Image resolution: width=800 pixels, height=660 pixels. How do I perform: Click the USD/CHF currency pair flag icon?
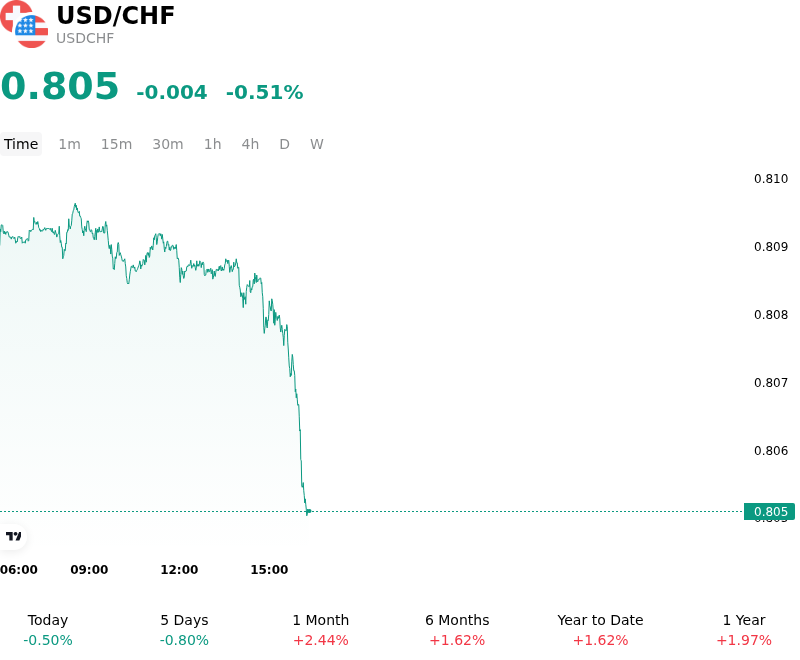click(24, 24)
